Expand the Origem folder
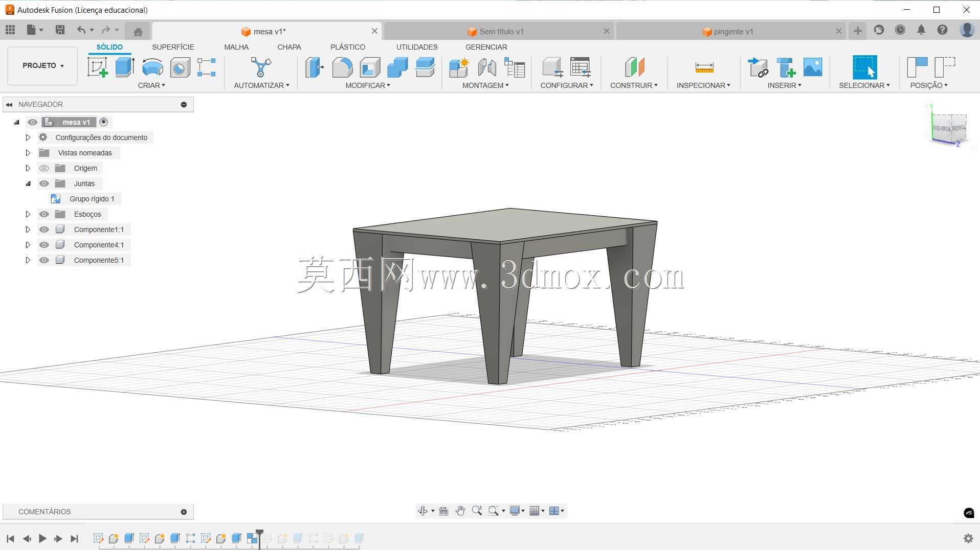The image size is (980, 550). [x=28, y=168]
